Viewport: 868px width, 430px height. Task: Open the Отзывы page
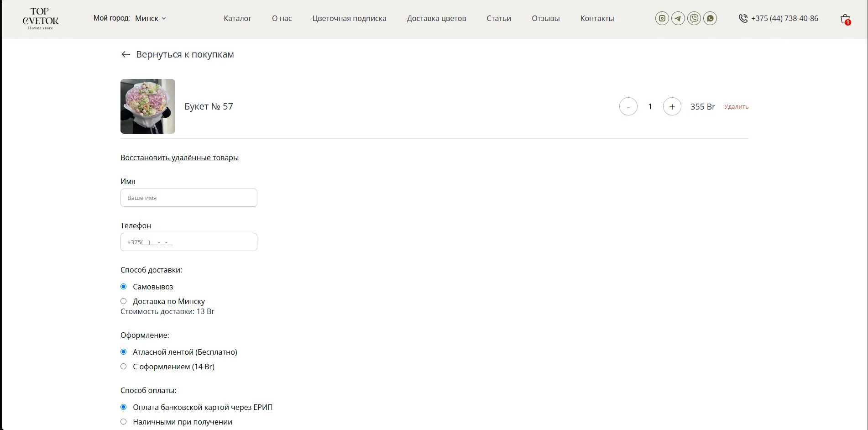pyautogui.click(x=546, y=18)
